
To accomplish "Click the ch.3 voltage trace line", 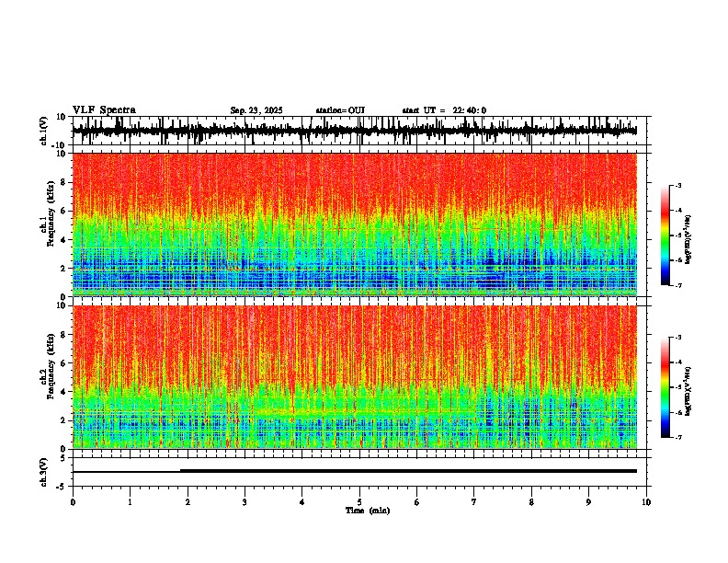I will click(x=355, y=471).
